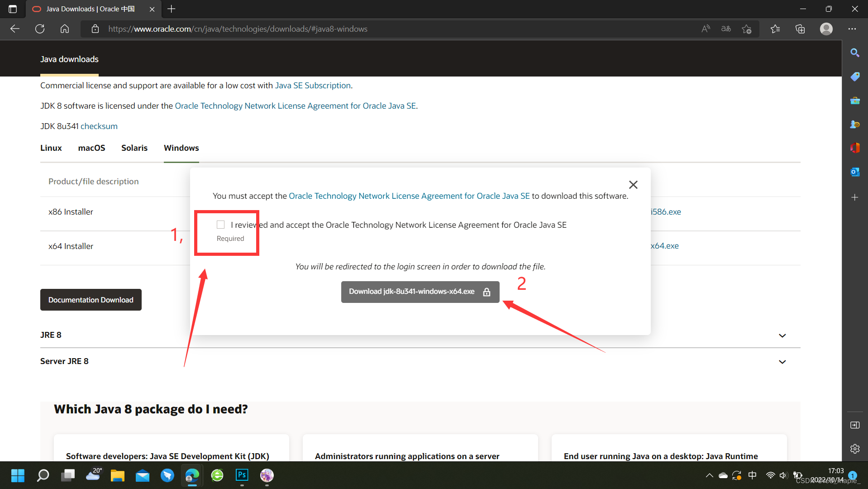The height and width of the screenshot is (489, 868).
Task: Show hidden system tray icons
Action: tap(709, 475)
